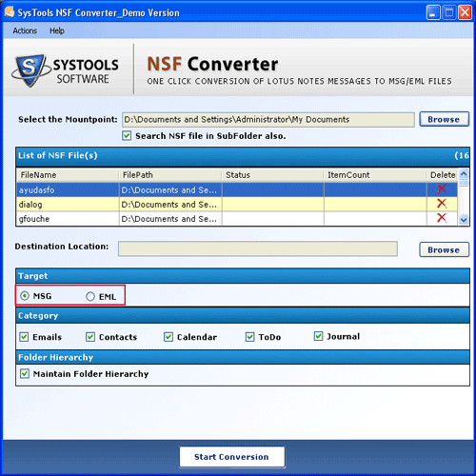The image size is (476, 476).
Task: Uncheck Search NSF file in SubFolder
Action: coord(127,136)
